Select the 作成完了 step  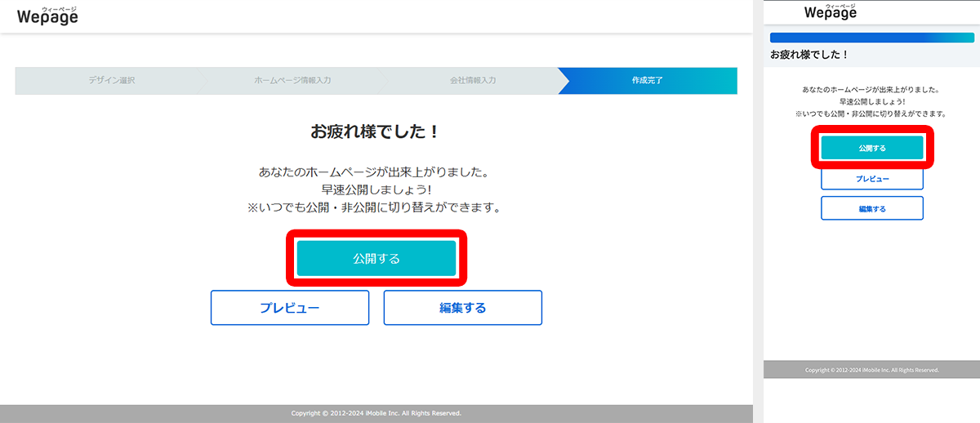pos(648,81)
